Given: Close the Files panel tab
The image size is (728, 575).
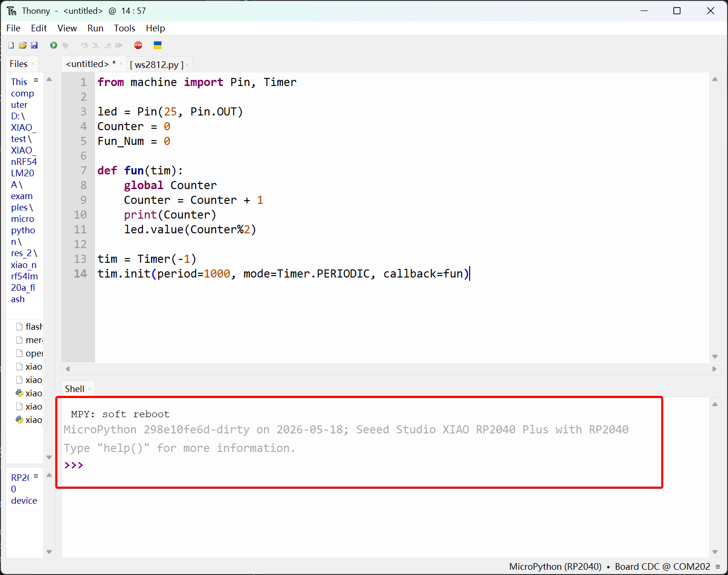Looking at the screenshot, I should tap(33, 64).
